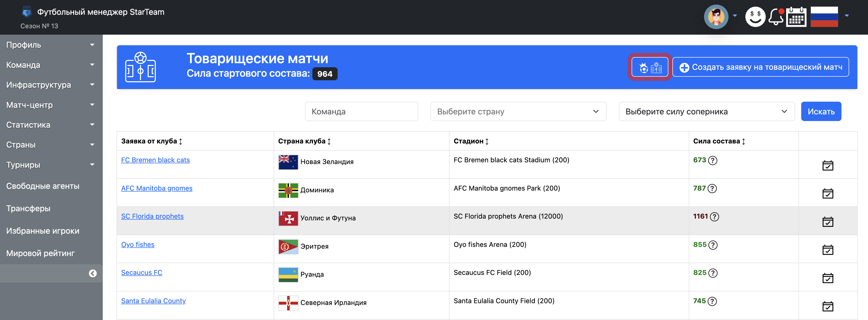Screen dimensions: 868x320
Task: Click the user avatar picture
Action: (x=716, y=17)
